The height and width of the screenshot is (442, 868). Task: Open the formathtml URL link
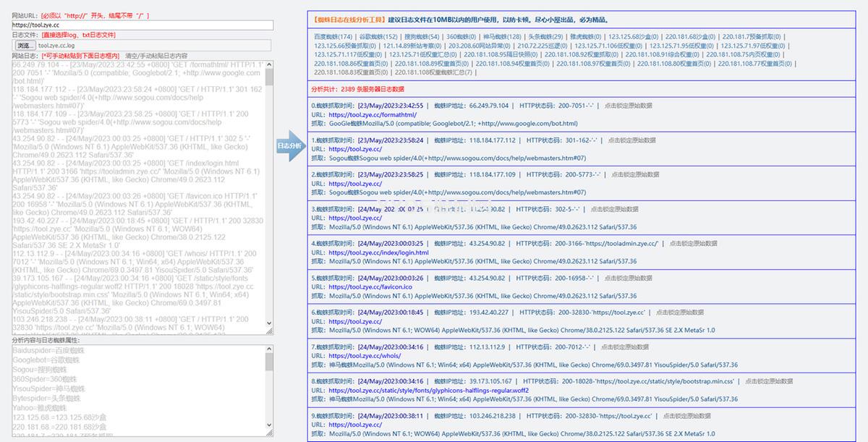coord(373,114)
